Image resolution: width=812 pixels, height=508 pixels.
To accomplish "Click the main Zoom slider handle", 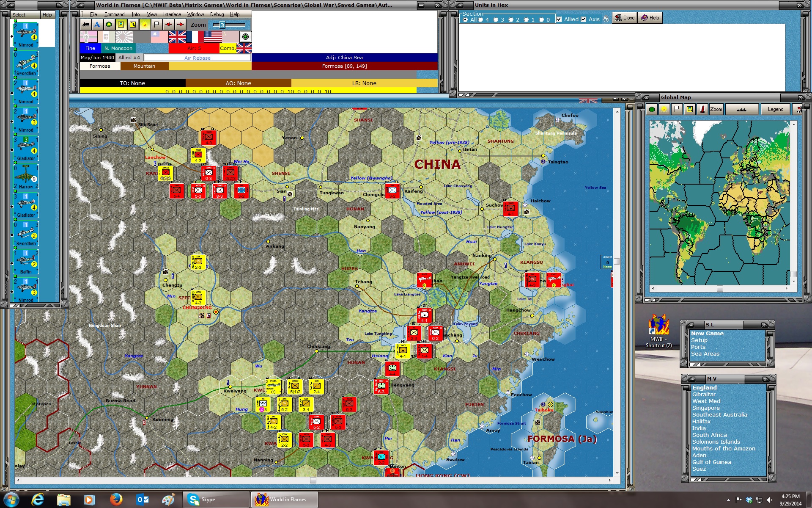I will pos(222,25).
